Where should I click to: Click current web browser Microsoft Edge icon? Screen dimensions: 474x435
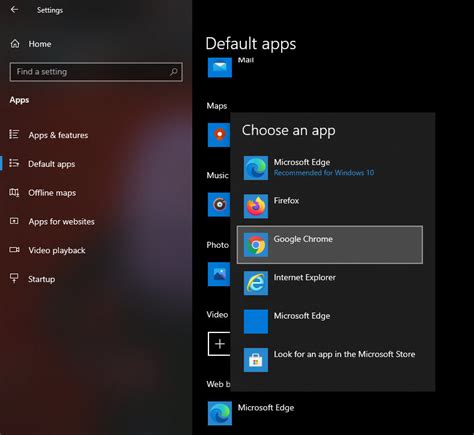(x=220, y=413)
